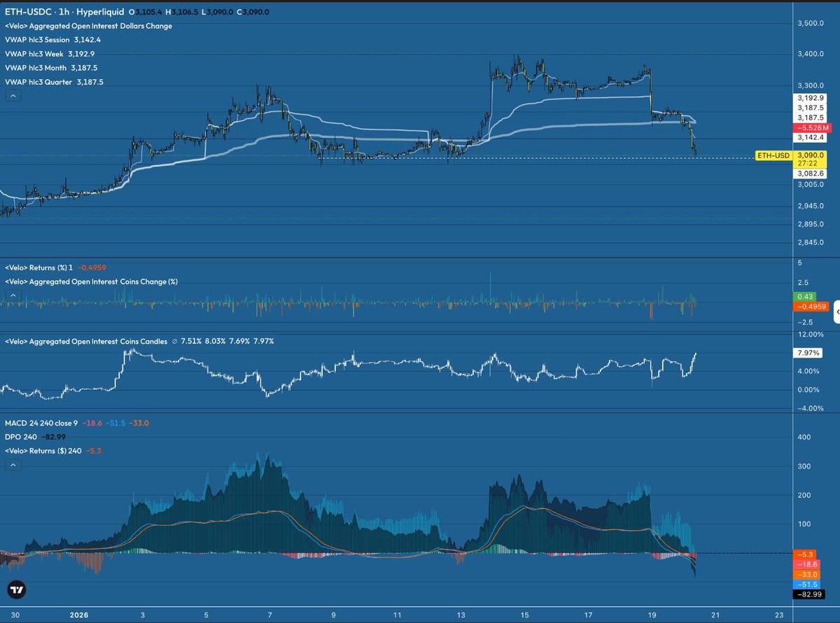840x623 pixels.
Task: Click the 2,945.0 price scale tick
Action: 811,206
